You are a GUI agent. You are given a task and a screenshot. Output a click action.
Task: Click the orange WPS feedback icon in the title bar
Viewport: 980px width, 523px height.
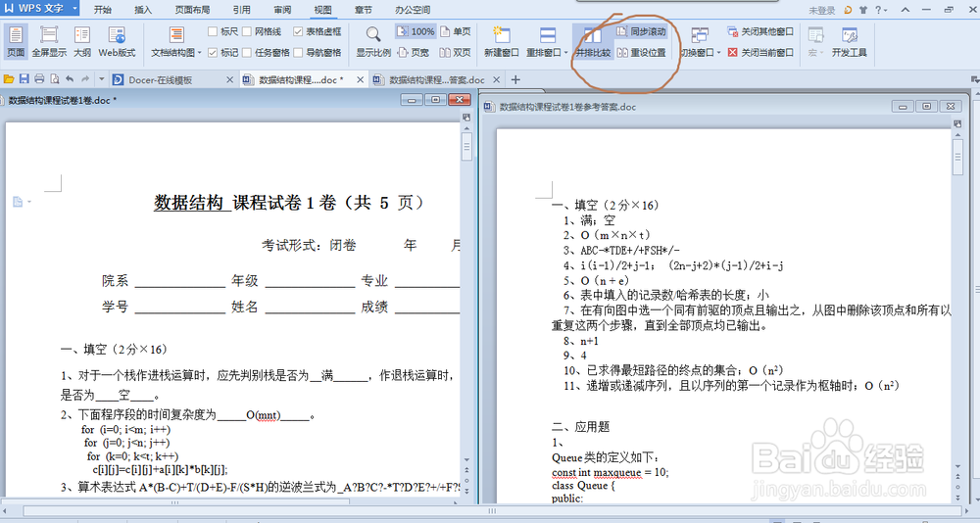(x=848, y=10)
